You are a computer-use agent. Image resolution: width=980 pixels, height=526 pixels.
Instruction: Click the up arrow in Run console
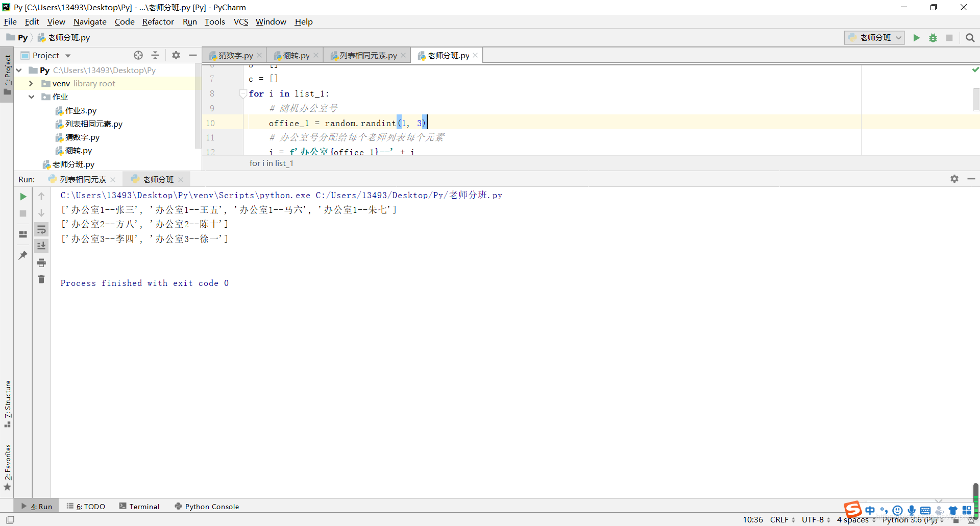[41, 196]
